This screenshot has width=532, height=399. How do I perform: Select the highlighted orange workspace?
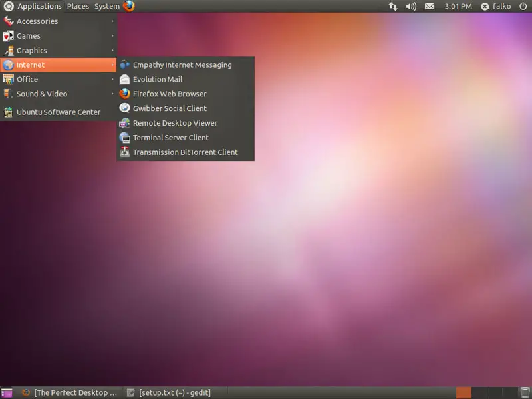pos(464,393)
